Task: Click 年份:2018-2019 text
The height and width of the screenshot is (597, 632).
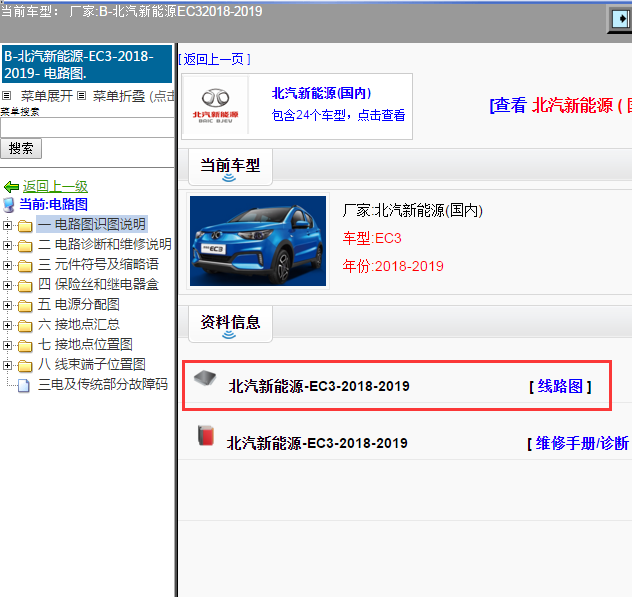Action: (x=393, y=266)
